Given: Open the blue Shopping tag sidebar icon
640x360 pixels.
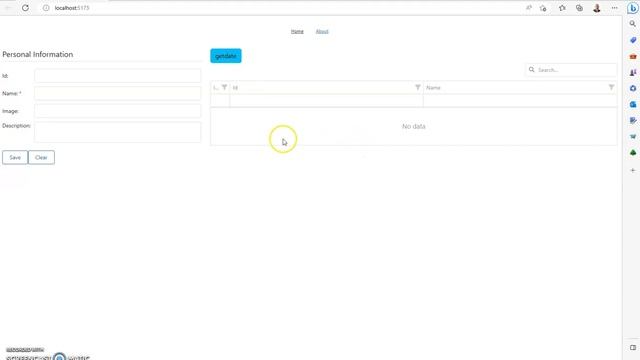Looking at the screenshot, I should (633, 40).
